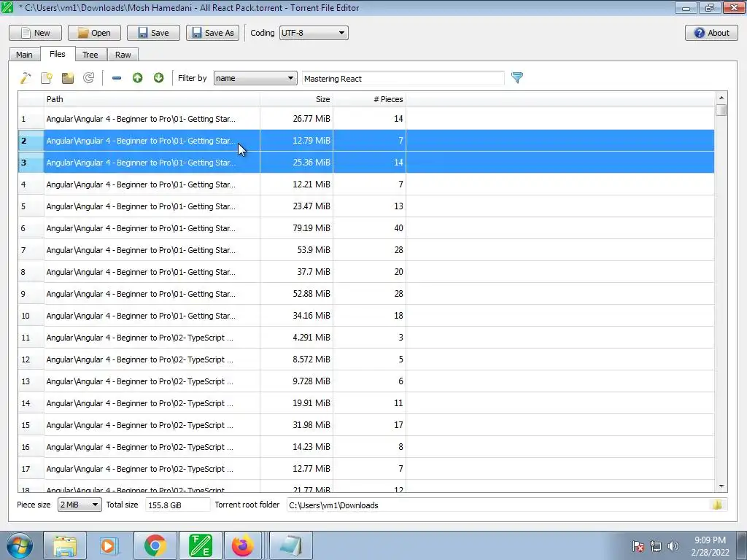Open the About dialog

[x=711, y=33]
